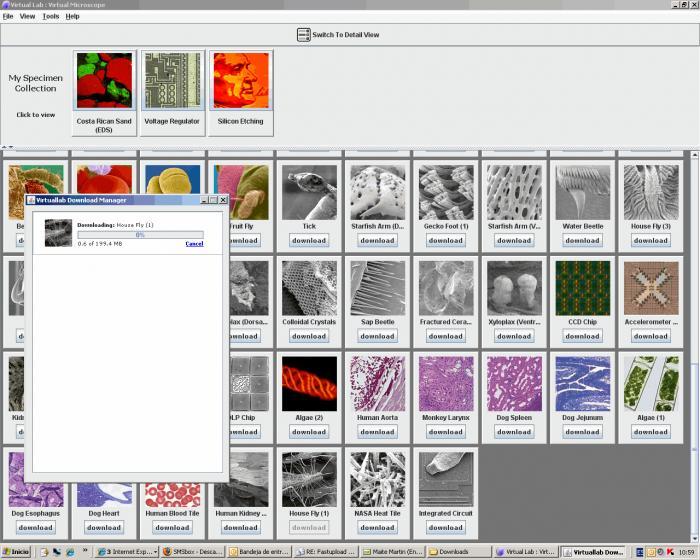Open the Costa Rican Sand (EDS) specimen thumbnail
This screenshot has height=560, width=700.
[x=104, y=80]
